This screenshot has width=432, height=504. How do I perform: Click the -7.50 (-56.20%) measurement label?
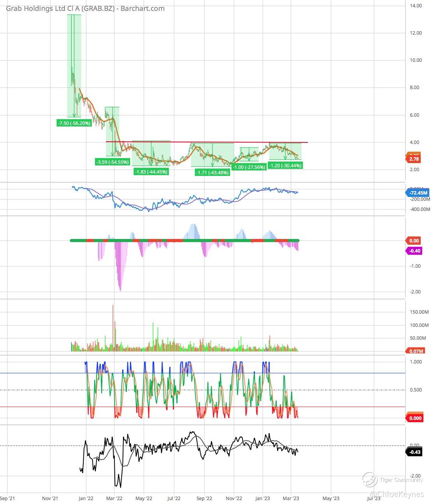pos(74,123)
